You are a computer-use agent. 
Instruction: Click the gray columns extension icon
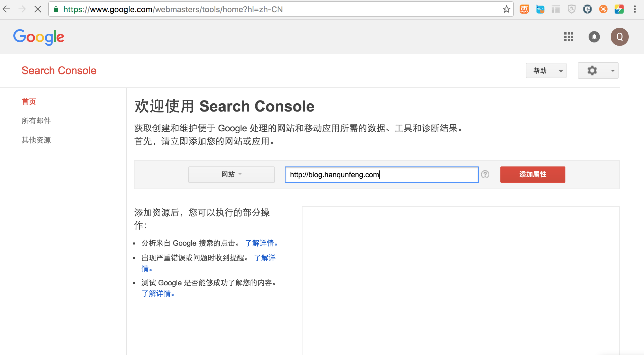556,9
